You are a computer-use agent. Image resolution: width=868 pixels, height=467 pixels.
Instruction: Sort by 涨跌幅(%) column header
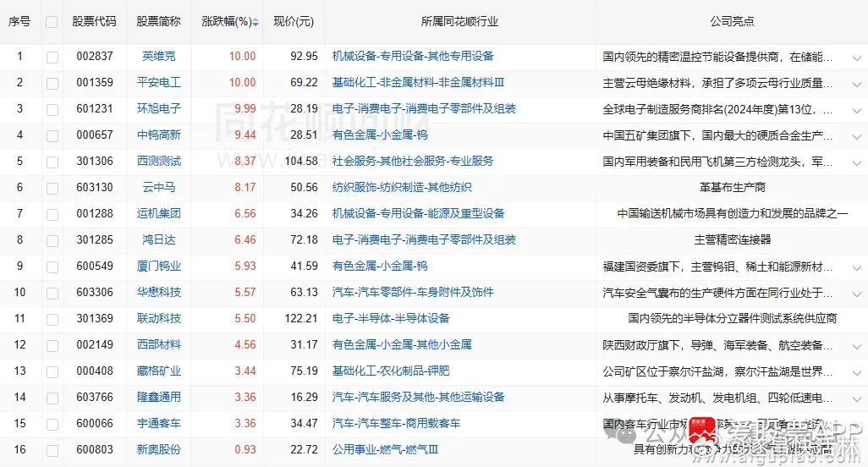point(227,22)
